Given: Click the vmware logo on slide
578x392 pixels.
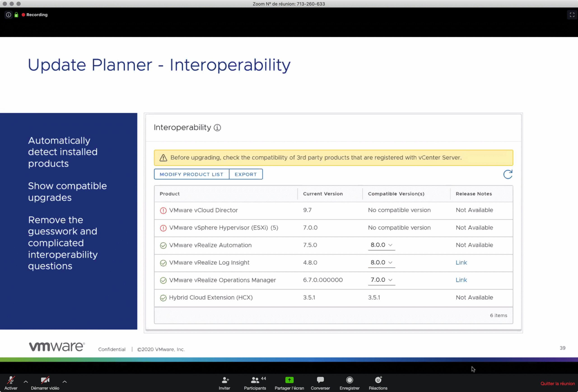Looking at the screenshot, I should coord(57,346).
